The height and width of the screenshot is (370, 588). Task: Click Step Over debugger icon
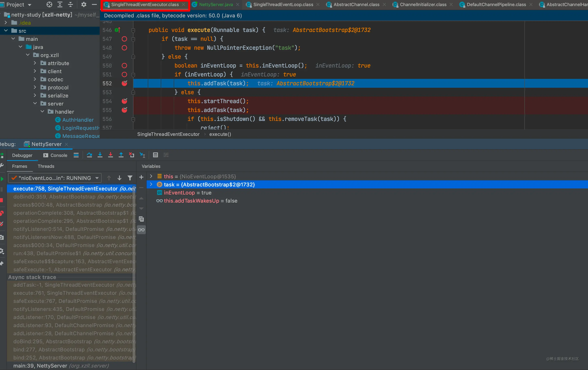[x=89, y=155]
